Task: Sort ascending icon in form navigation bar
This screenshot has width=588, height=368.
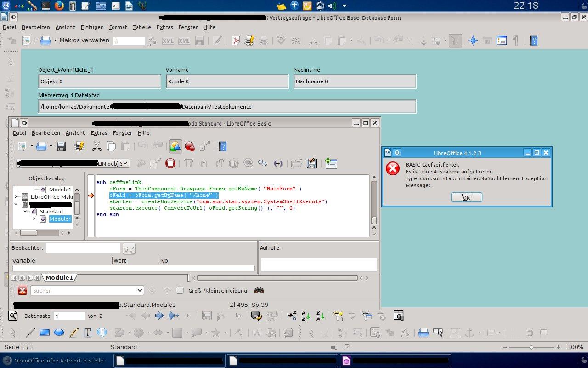Action: coord(305,316)
